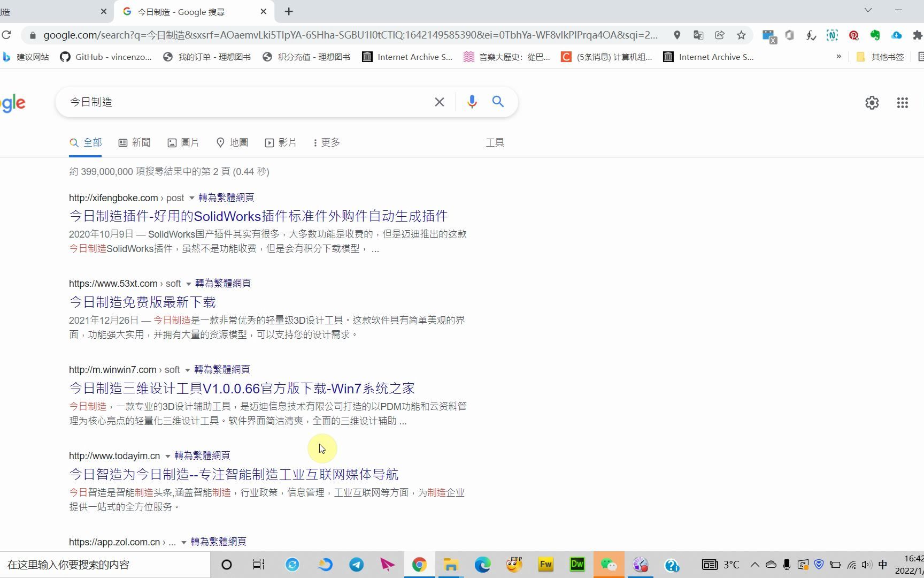Expand the xifengboke.com result options arrow
Image resolution: width=924 pixels, height=578 pixels.
coord(191,198)
